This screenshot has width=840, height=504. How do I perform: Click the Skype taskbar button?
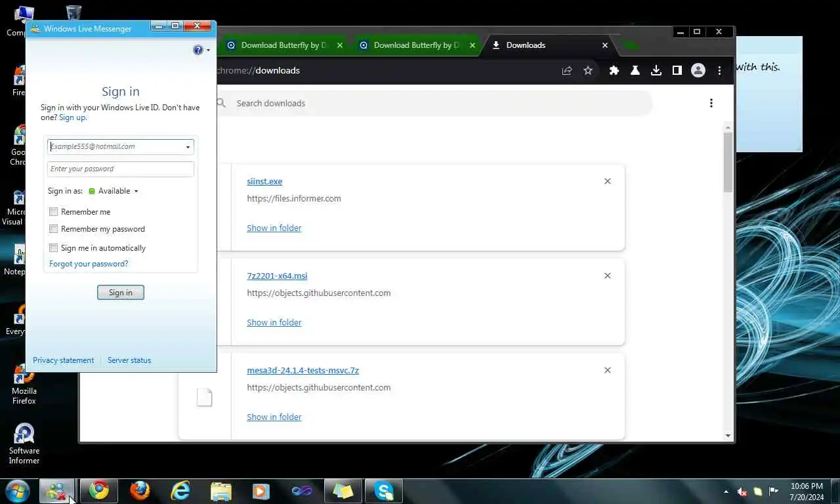384,491
